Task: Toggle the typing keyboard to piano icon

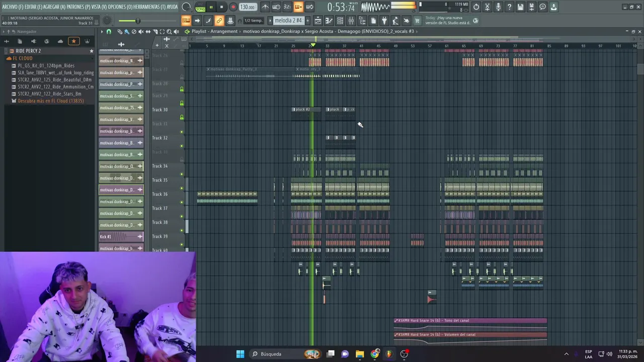Action: (186, 21)
